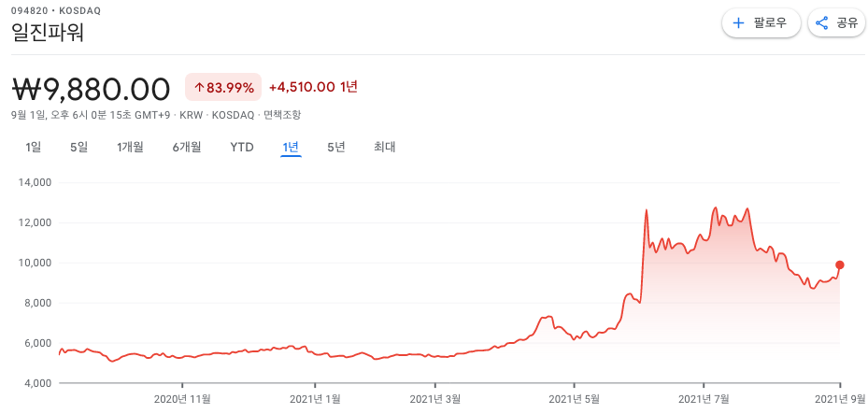This screenshot has height=414, width=868.
Task: Show the YTD chart range
Action: click(x=242, y=148)
